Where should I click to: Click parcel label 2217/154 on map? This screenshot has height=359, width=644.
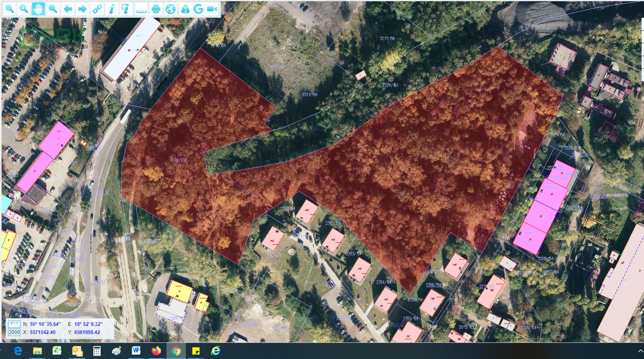click(387, 38)
